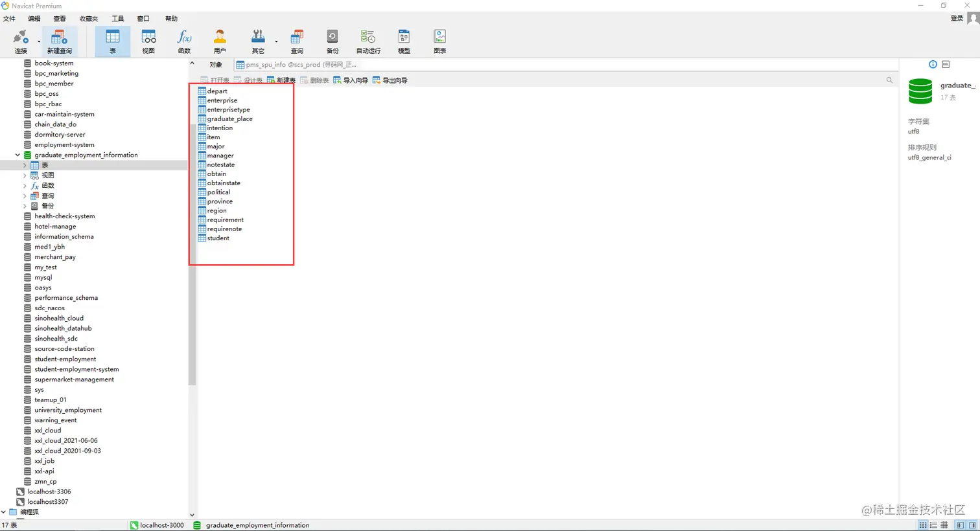This screenshot has height=531, width=980.
Task: Click the 设计表 button
Action: [x=248, y=80]
